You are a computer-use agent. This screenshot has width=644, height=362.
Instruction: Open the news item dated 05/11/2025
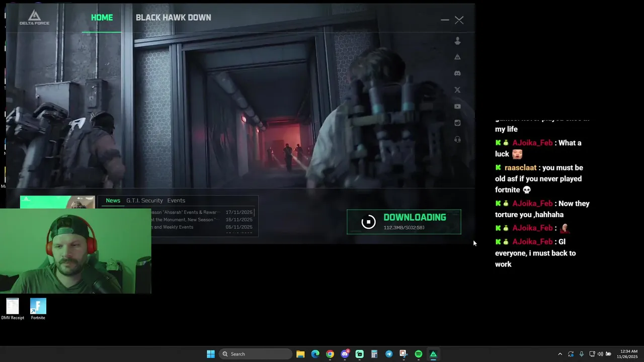(202, 227)
